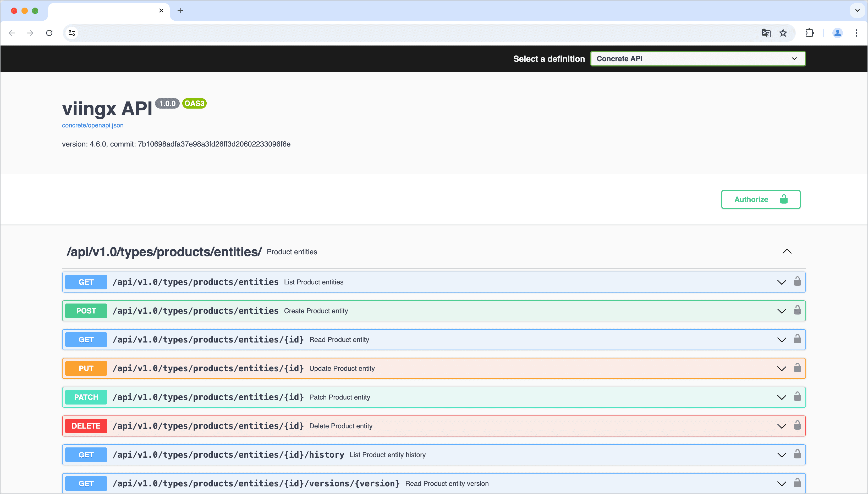
Task: Click the lock icon on DELETE Product entity row
Action: (797, 425)
